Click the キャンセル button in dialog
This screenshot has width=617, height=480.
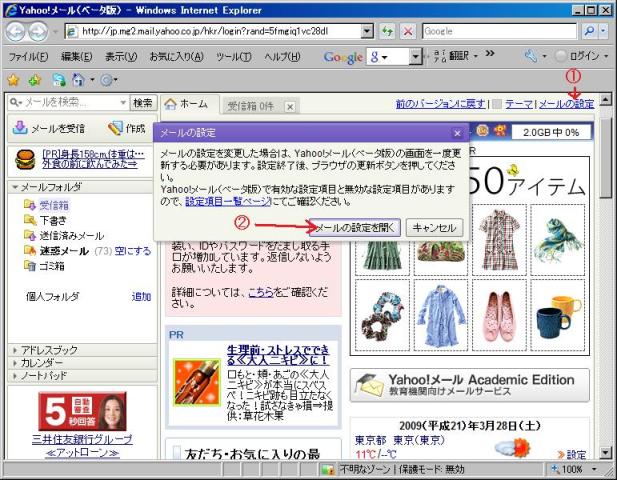(434, 227)
